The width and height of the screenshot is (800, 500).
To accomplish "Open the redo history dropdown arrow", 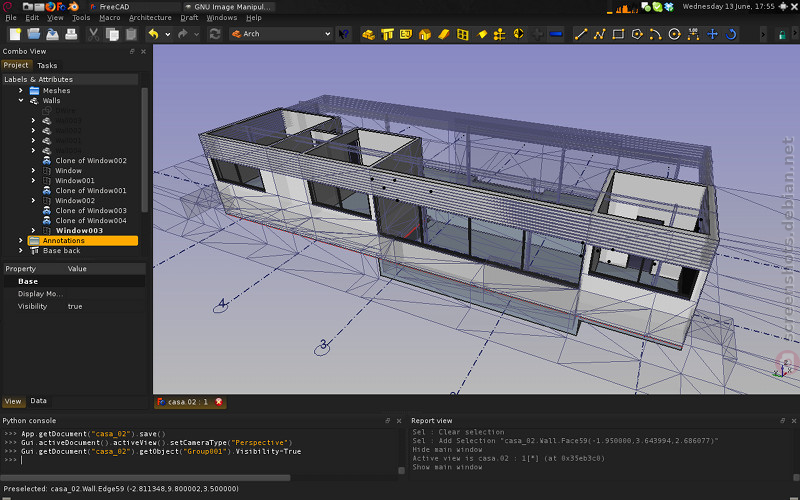I will pos(196,34).
